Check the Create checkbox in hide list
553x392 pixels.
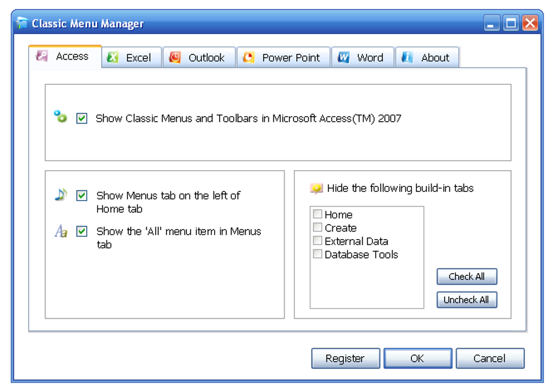pyautogui.click(x=317, y=227)
